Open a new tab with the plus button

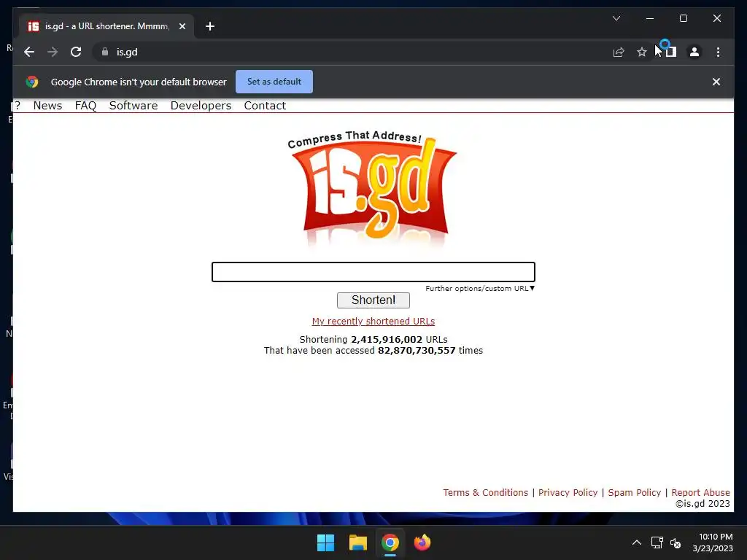[x=210, y=26]
